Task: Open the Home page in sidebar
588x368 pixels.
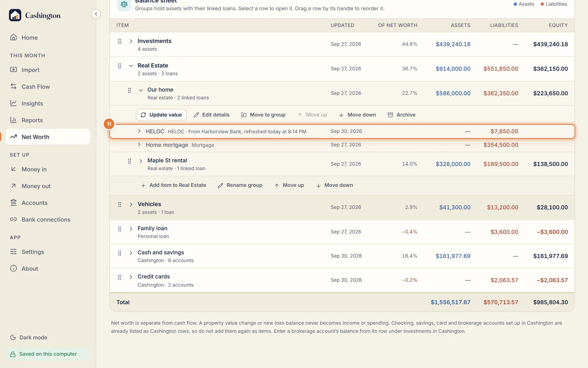Action: pos(48,38)
